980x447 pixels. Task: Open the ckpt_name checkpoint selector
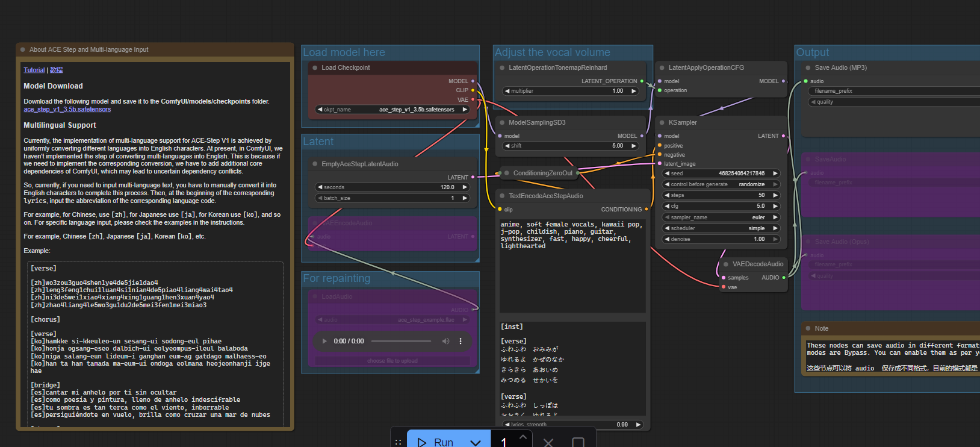pyautogui.click(x=392, y=110)
